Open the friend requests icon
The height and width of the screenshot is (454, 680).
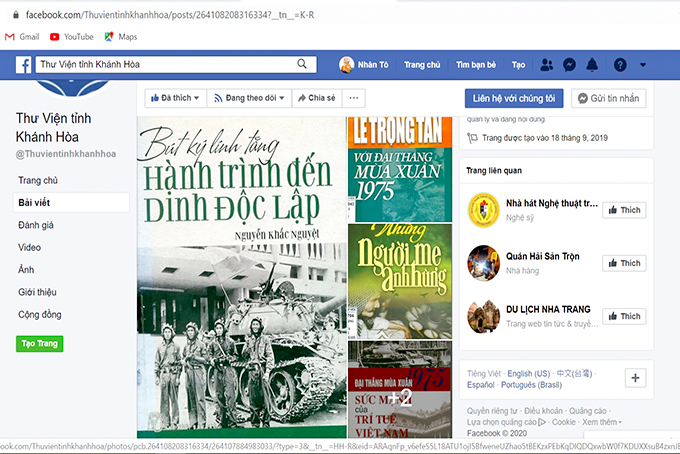546,65
